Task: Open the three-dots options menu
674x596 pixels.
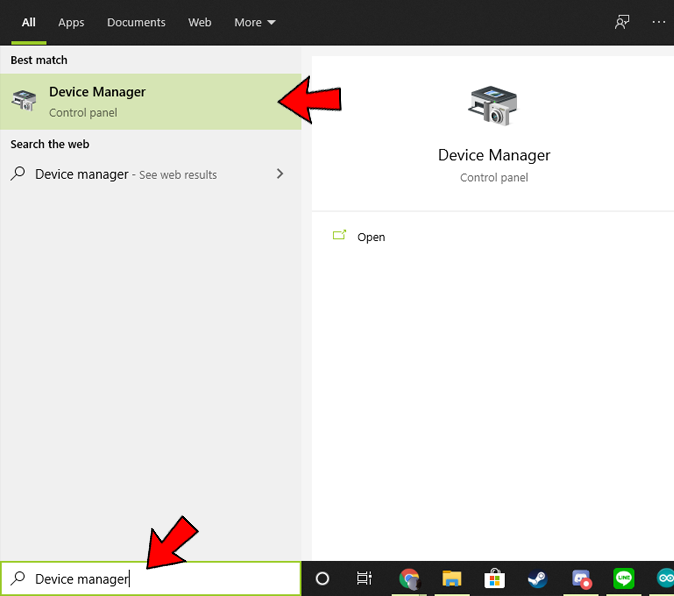Action: pos(658,22)
